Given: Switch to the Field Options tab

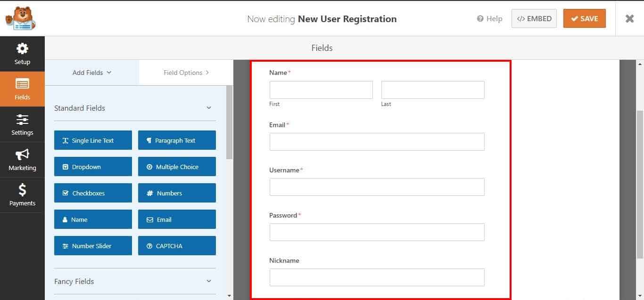Looking at the screenshot, I should (186, 73).
